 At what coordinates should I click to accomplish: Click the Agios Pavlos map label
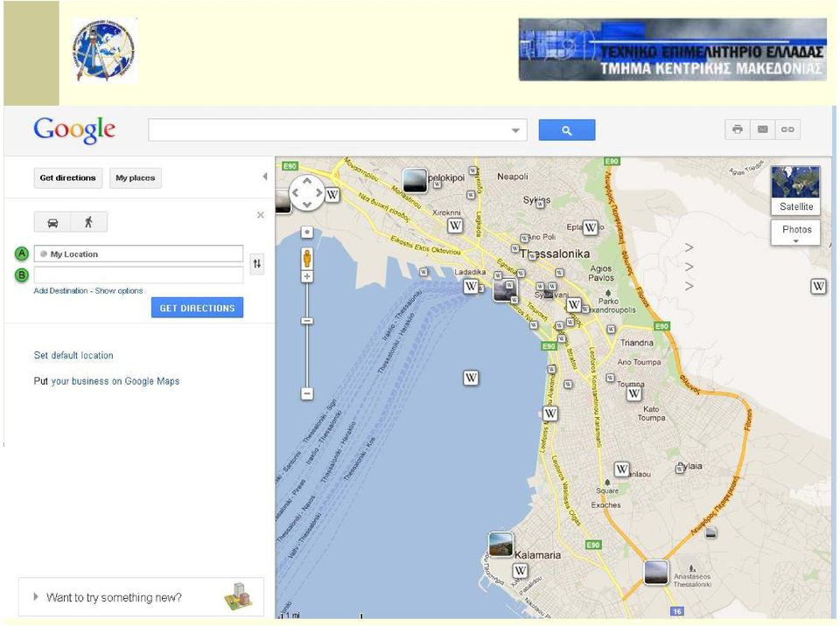coord(601,273)
